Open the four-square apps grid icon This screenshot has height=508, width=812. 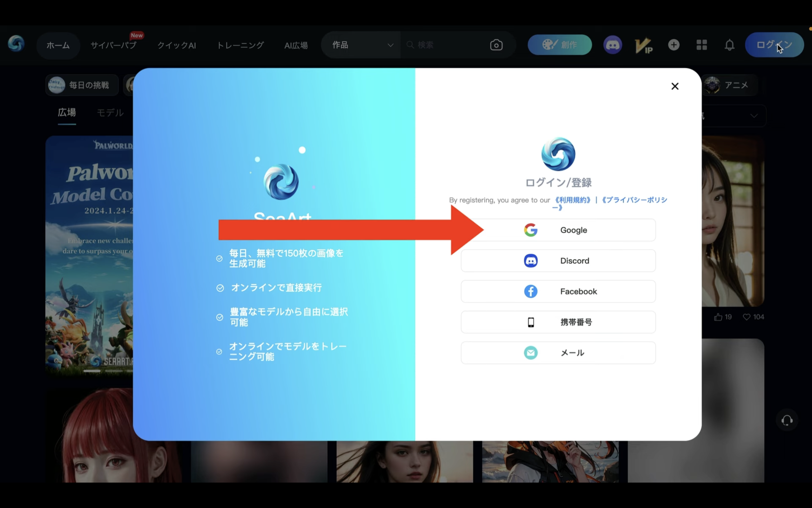coord(701,45)
